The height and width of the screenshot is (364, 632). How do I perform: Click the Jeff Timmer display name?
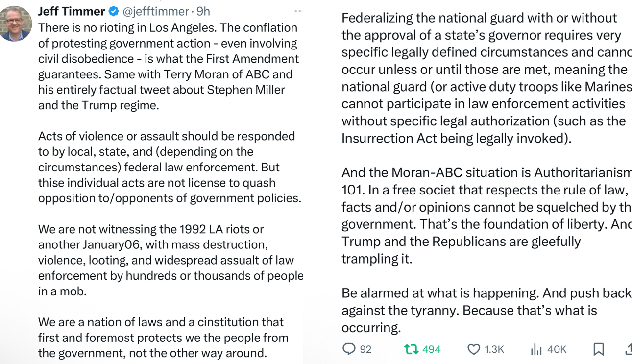(72, 11)
